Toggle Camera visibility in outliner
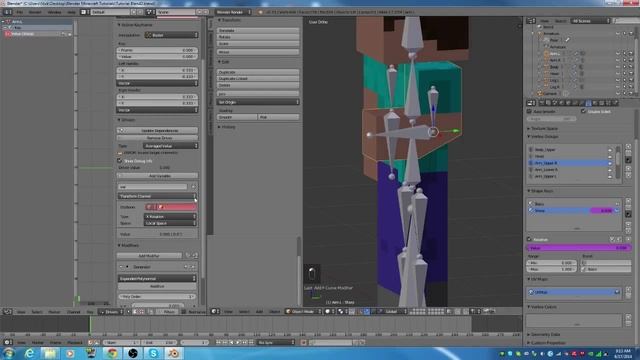 pyautogui.click(x=618, y=93)
